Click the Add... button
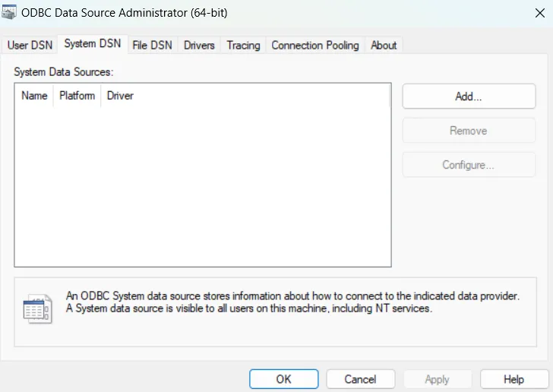Viewport: 553px width, 392px height. coord(469,96)
